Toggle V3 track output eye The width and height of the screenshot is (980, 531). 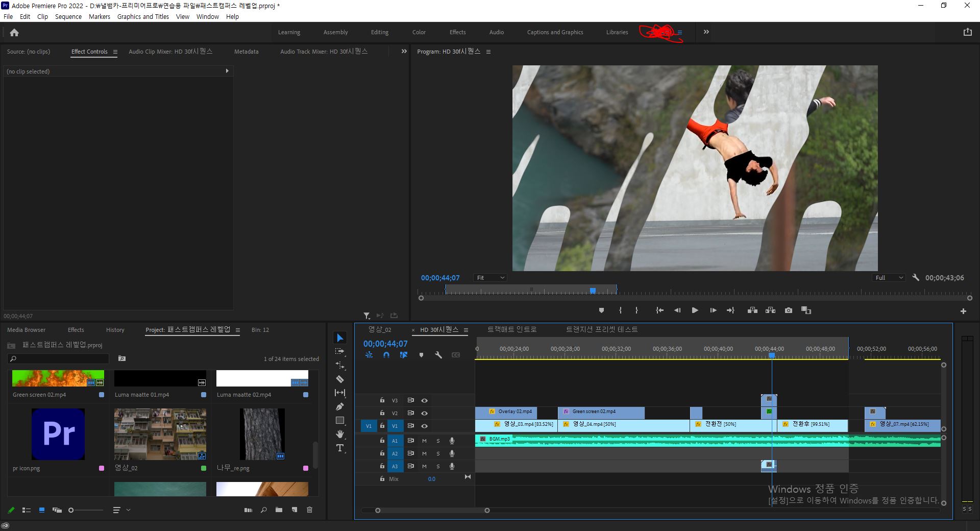point(424,401)
